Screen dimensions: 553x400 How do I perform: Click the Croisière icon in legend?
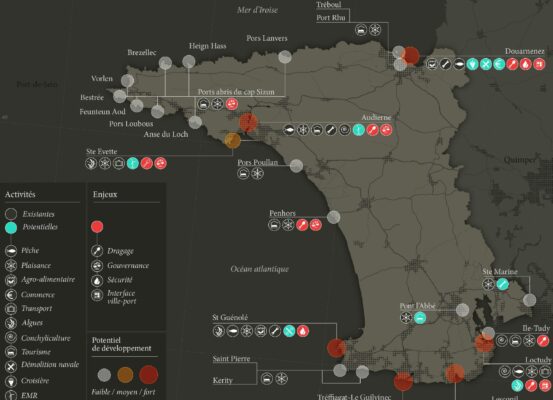(x=11, y=381)
